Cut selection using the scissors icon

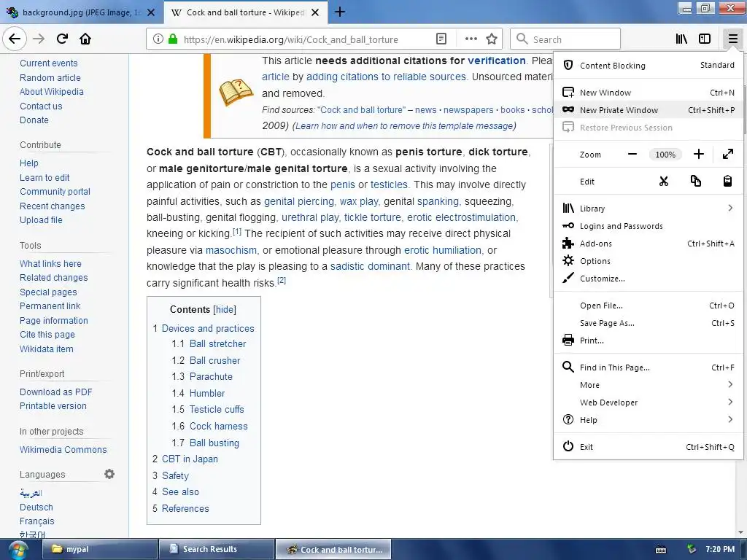coord(664,181)
